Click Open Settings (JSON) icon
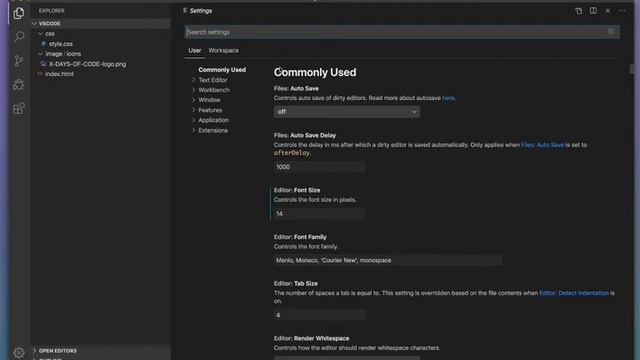The height and width of the screenshot is (360, 640). pos(578,11)
